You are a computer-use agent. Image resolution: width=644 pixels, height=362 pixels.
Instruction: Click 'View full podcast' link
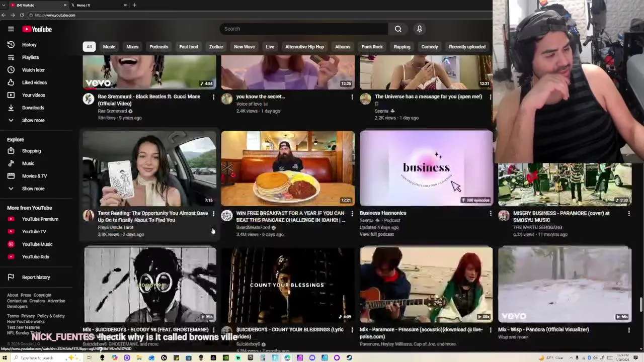click(376, 234)
